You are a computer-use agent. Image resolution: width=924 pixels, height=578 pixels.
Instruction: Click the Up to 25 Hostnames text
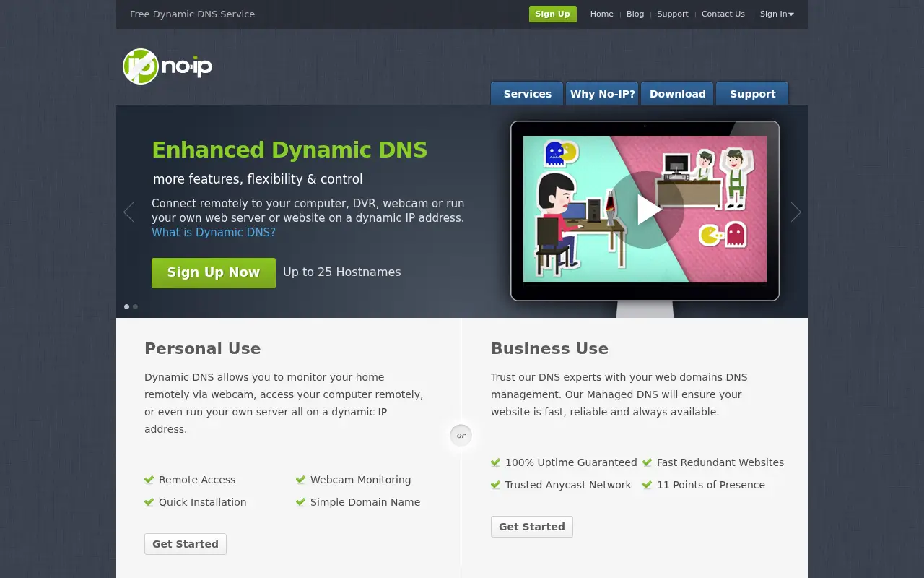[342, 272]
